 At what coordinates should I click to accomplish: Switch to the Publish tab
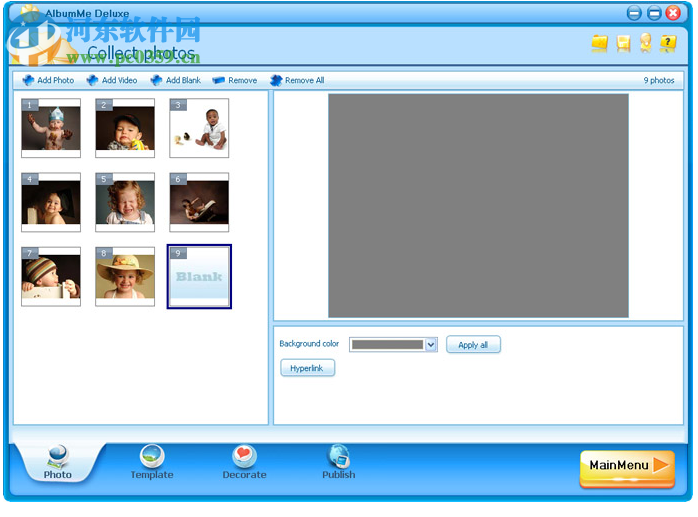[339, 463]
